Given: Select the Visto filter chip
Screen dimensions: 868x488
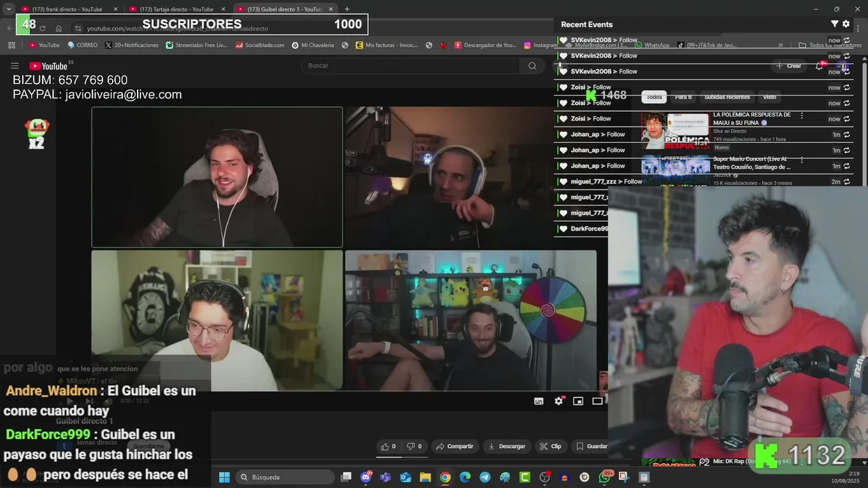Looking at the screenshot, I should click(x=769, y=97).
